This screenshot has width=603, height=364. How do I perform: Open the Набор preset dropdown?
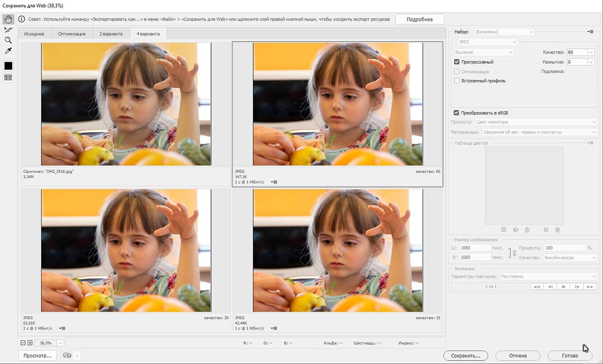[x=504, y=32]
